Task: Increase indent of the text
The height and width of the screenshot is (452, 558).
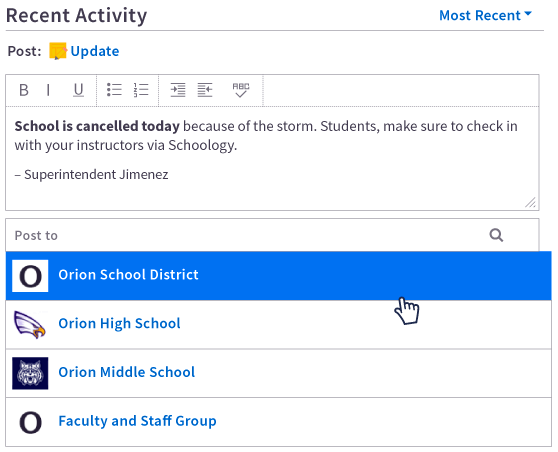Action: point(178,90)
